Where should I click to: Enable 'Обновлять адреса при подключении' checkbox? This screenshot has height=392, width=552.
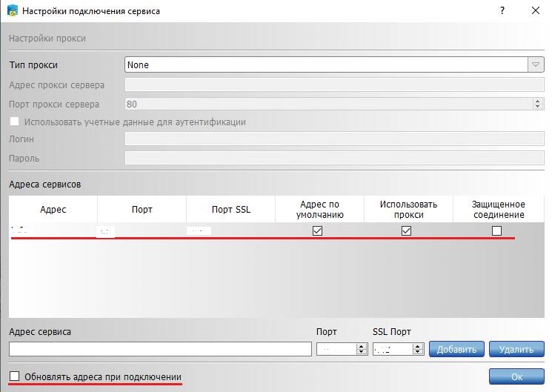tap(15, 376)
